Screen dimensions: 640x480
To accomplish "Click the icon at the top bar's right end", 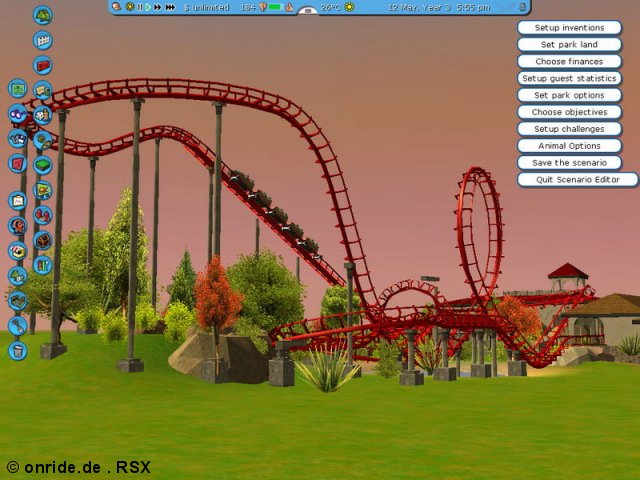I will (522, 7).
